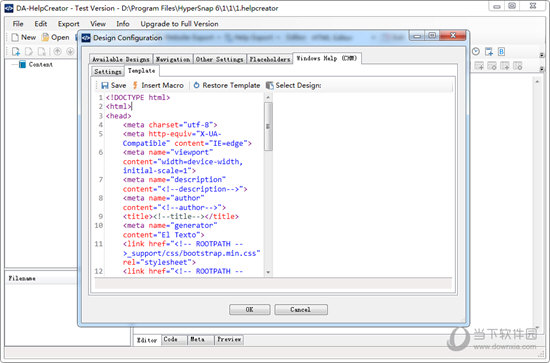Click the Design Configuration dialog title icon
Screen dimensions: 550x363
coord(86,38)
